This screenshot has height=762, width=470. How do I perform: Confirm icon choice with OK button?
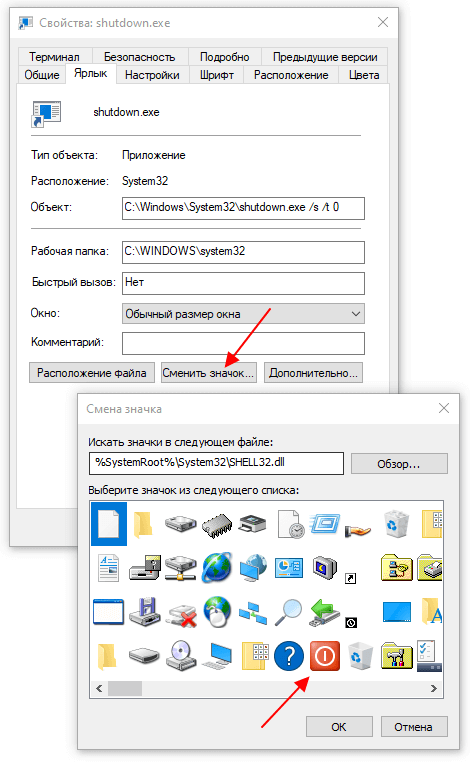[339, 727]
